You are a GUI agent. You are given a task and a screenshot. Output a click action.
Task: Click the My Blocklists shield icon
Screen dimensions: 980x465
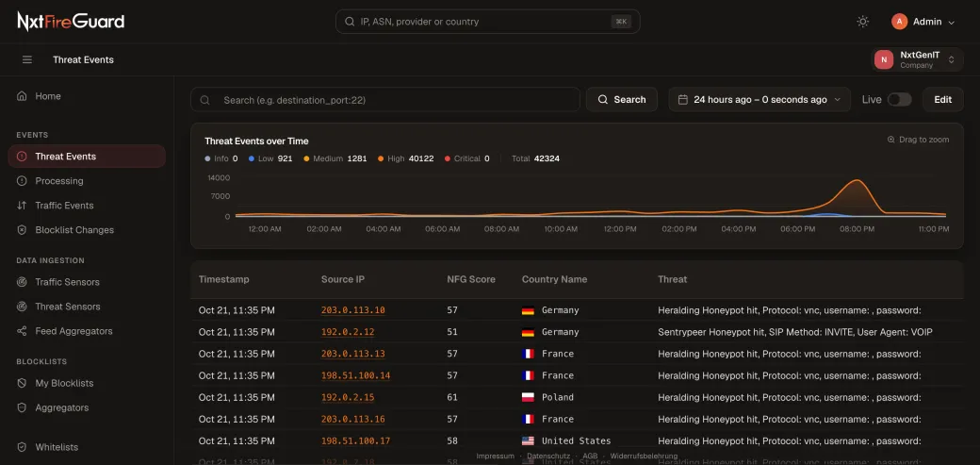click(22, 382)
